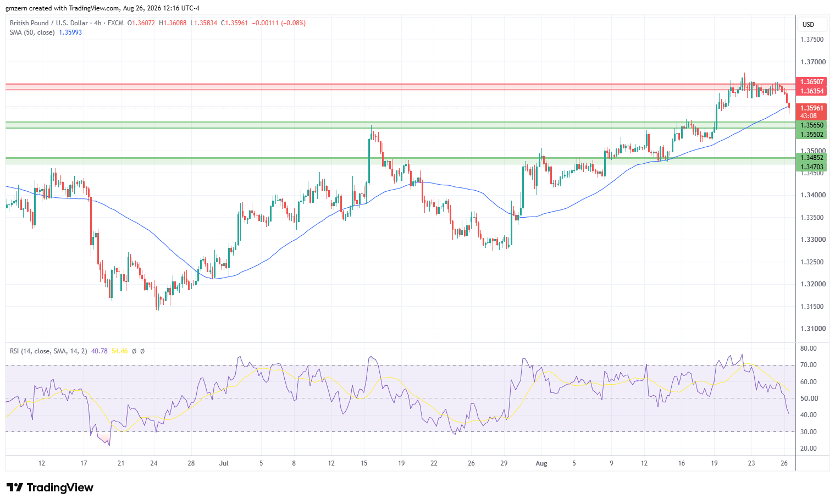Viewport: 835px width, 504px height.
Task: Click the low price L1.35834 in the header
Action: click(x=204, y=23)
